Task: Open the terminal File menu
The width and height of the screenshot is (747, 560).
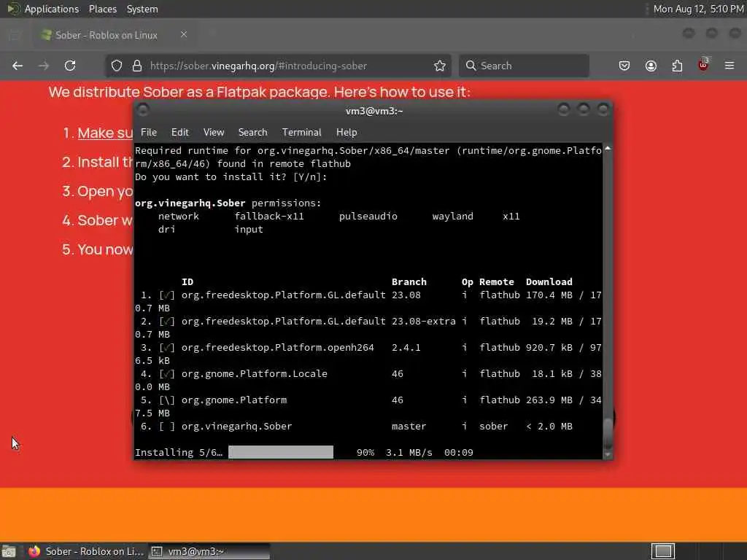Action: pos(149,133)
